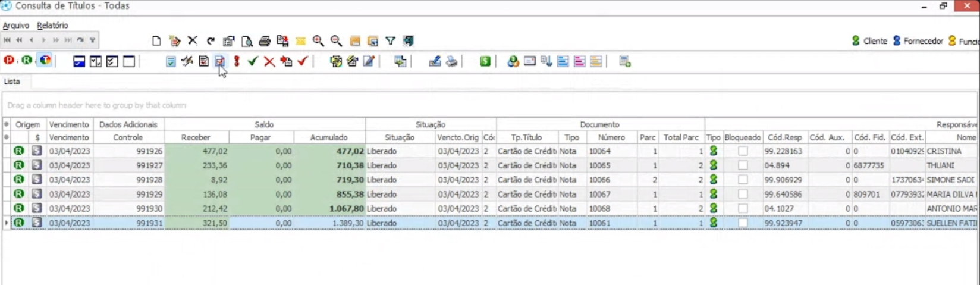
Task: Select the Cód.Resp cell 99.640586
Action: coord(785,194)
